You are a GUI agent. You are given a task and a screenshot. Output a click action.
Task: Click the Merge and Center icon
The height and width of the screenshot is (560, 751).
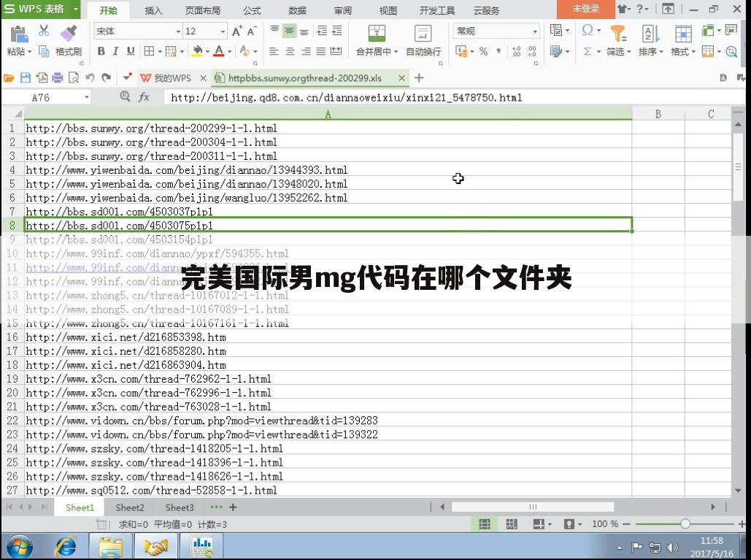click(x=377, y=34)
